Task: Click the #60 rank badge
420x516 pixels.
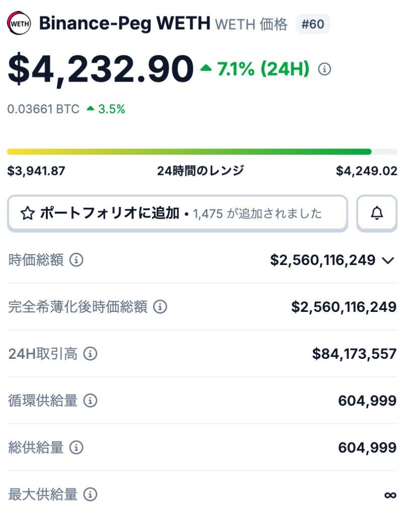Action: (x=313, y=24)
